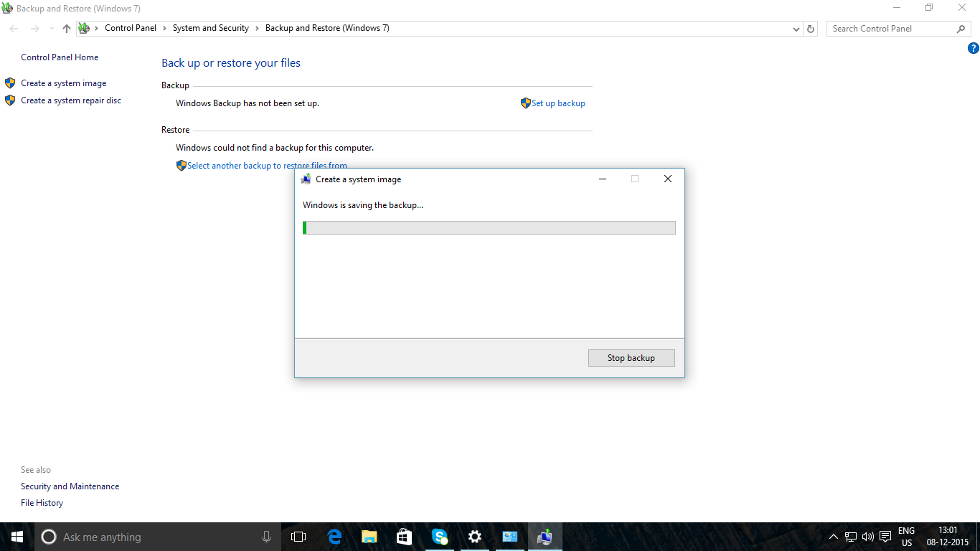Open Control Panel taskbar icon
The image size is (980, 551).
point(510,537)
